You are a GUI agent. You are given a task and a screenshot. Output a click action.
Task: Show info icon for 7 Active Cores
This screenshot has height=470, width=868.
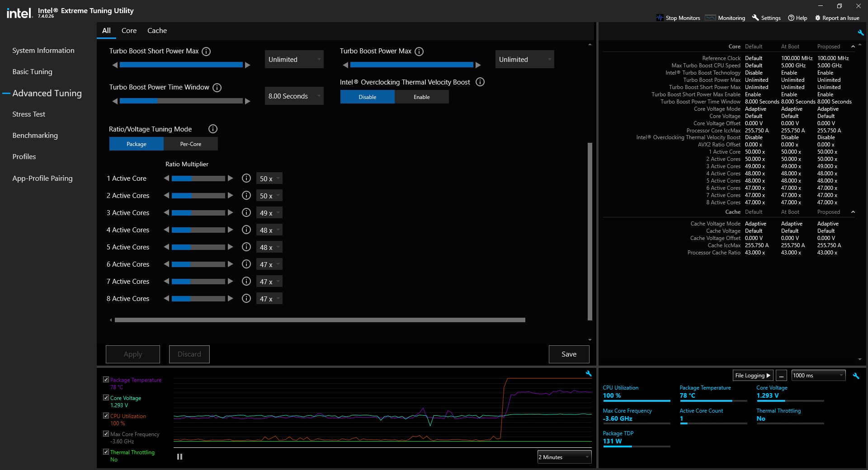click(x=246, y=281)
